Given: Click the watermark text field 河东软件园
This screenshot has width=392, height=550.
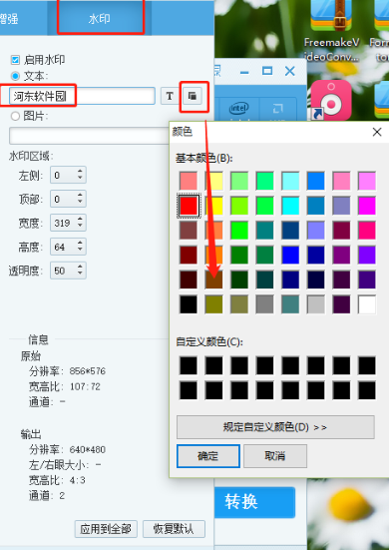Looking at the screenshot, I should point(82,96).
